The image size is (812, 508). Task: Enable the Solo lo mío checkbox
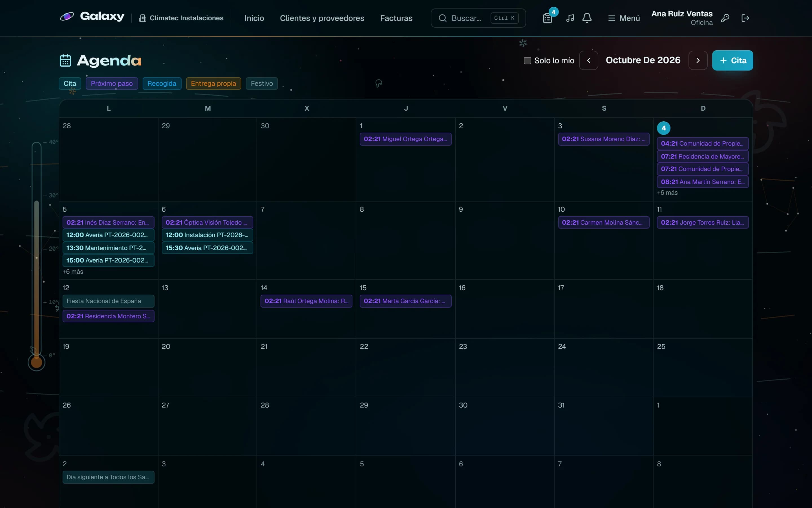528,60
